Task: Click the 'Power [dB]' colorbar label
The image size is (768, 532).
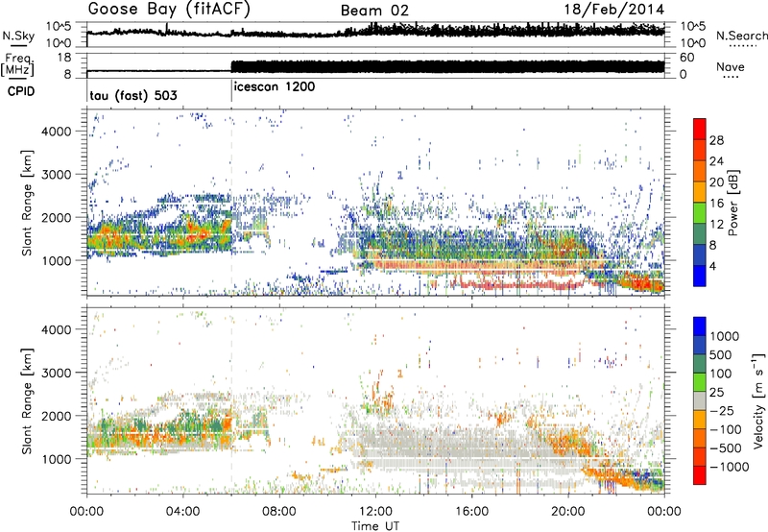Action: [732, 203]
